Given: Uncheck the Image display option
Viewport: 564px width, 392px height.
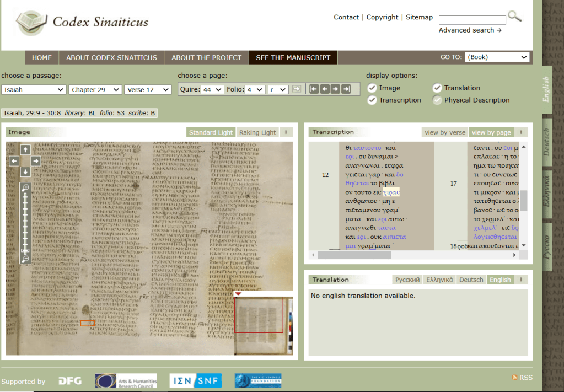Looking at the screenshot, I should 372,88.
